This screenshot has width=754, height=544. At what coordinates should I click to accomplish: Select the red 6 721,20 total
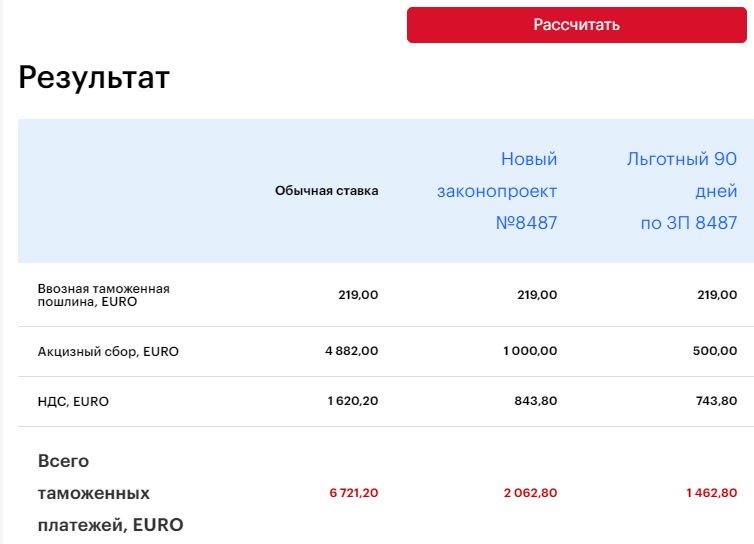coord(354,493)
